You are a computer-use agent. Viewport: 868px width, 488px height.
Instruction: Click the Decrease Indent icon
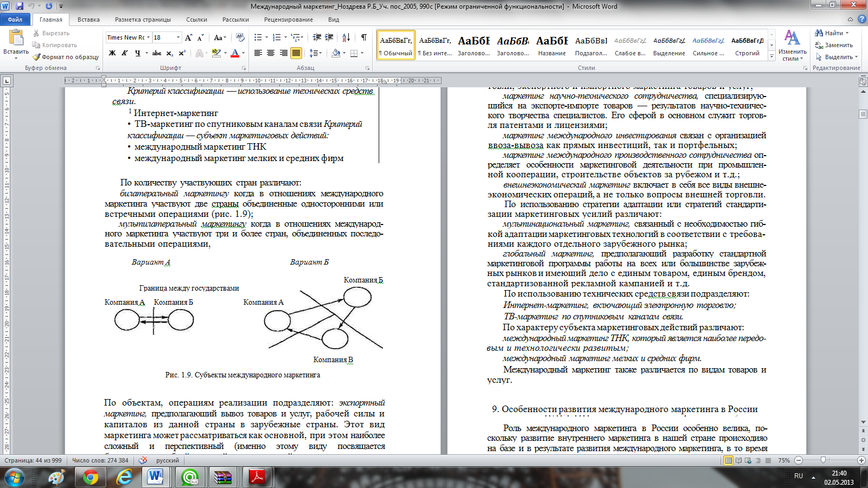317,37
